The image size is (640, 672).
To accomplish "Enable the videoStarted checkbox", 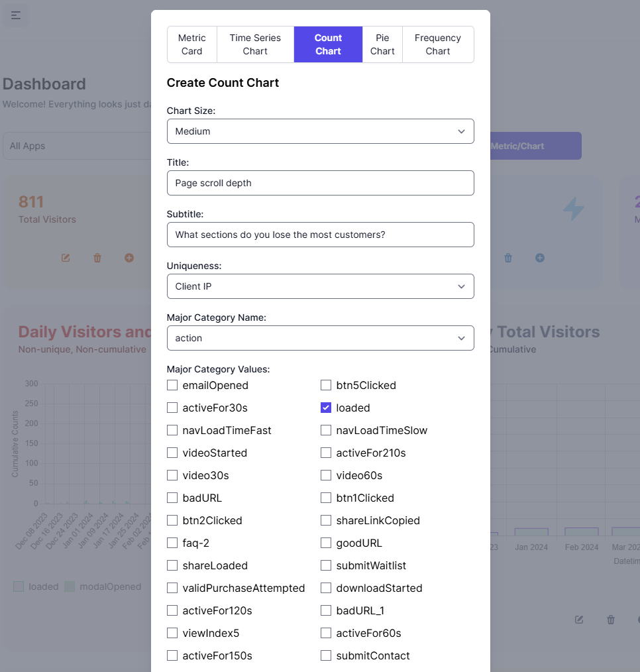I will 172,453.
